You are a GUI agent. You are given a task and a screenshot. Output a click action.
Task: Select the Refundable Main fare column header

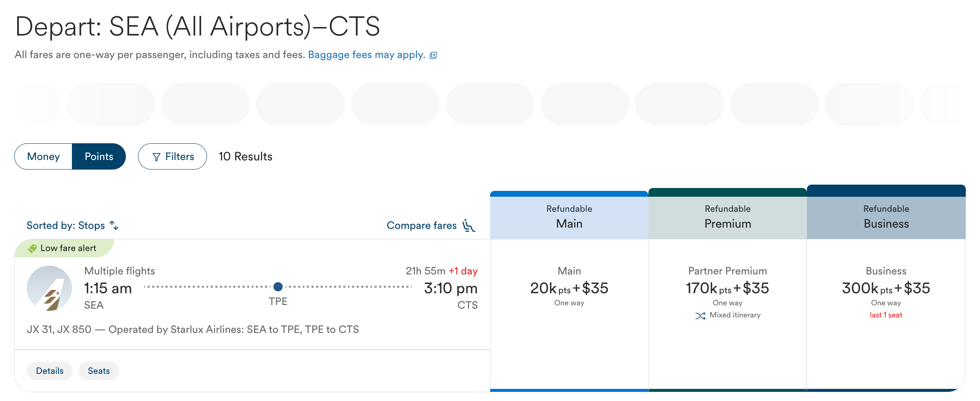point(569,217)
